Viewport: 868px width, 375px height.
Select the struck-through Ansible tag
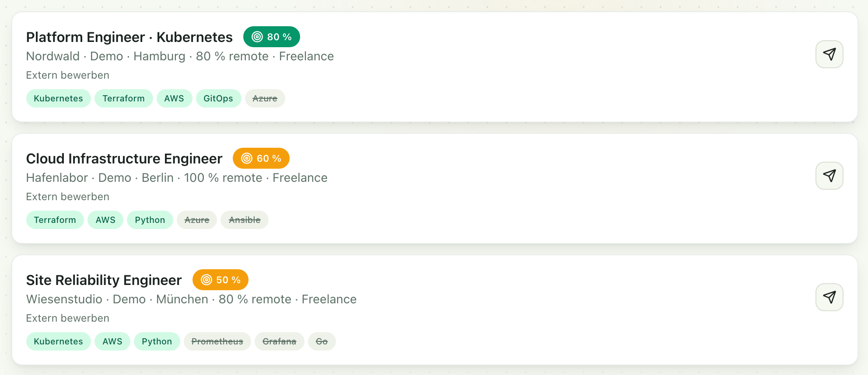point(245,220)
